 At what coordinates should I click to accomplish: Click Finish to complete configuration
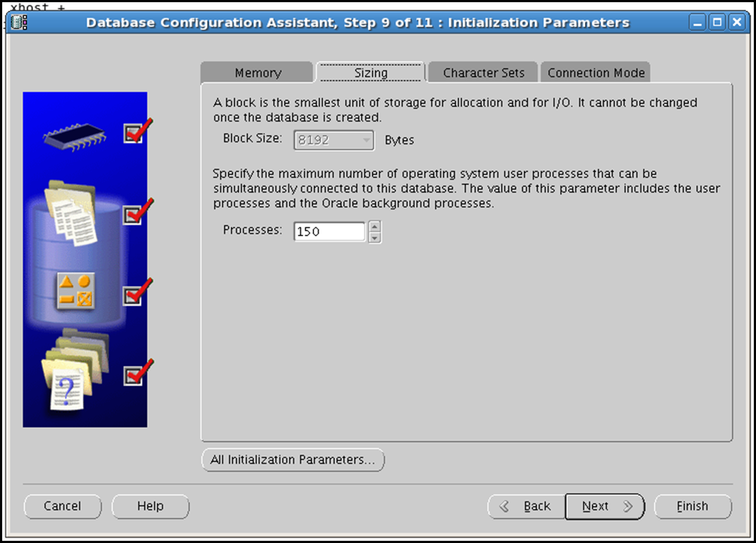693,506
